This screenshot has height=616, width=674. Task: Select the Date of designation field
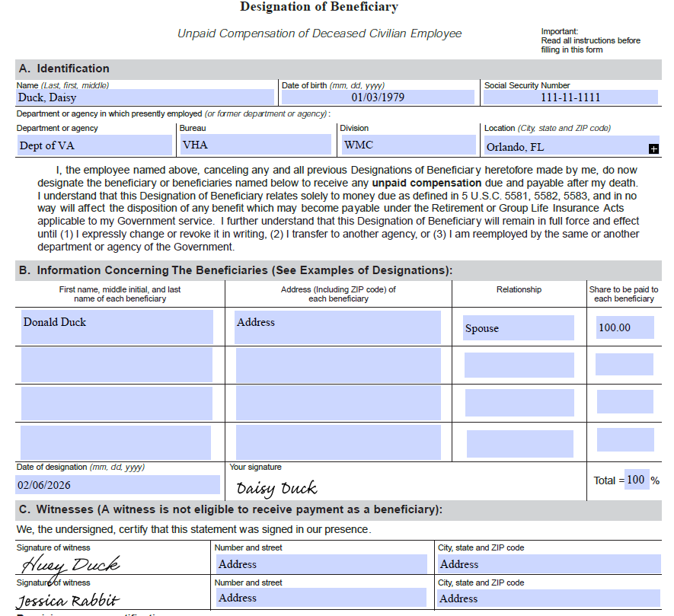(x=117, y=485)
